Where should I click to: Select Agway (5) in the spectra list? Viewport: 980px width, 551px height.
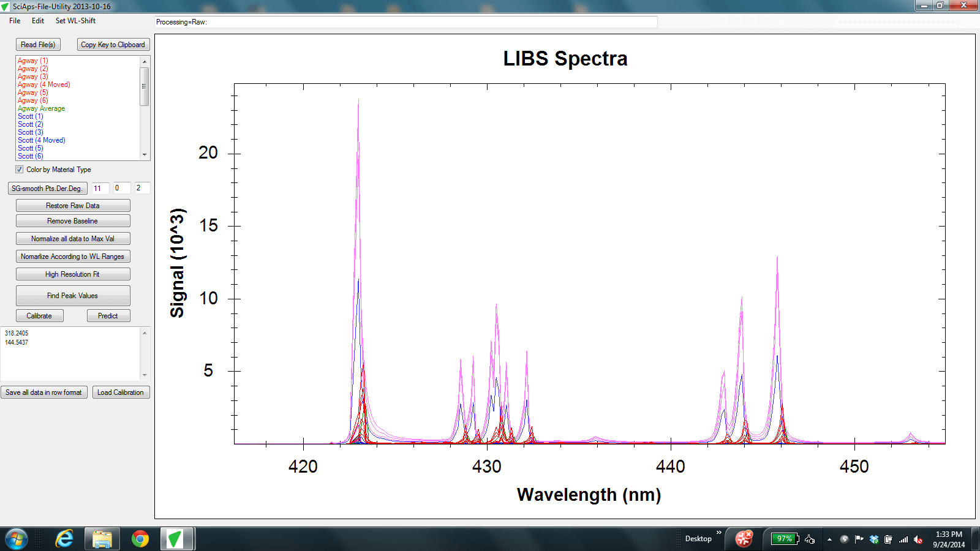32,92
